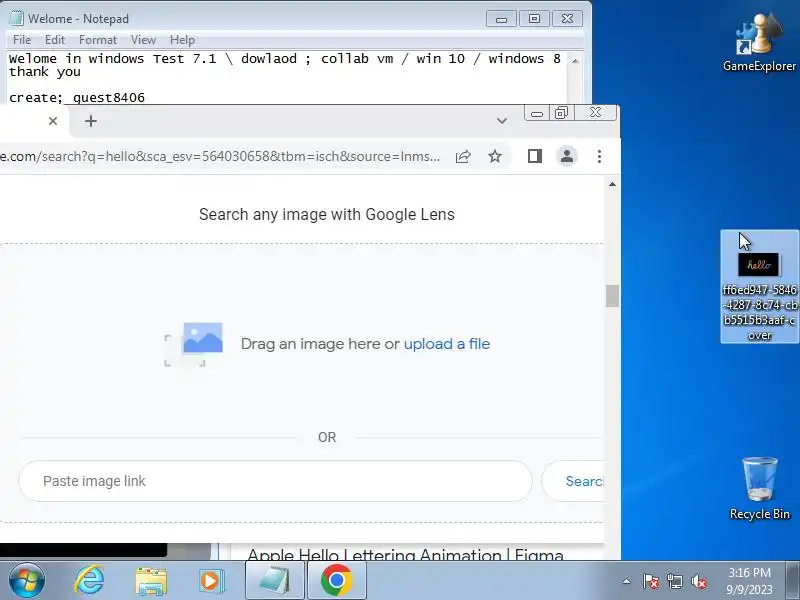This screenshot has width=800, height=600.
Task: Close the current Chrome tab
Action: click(x=53, y=121)
